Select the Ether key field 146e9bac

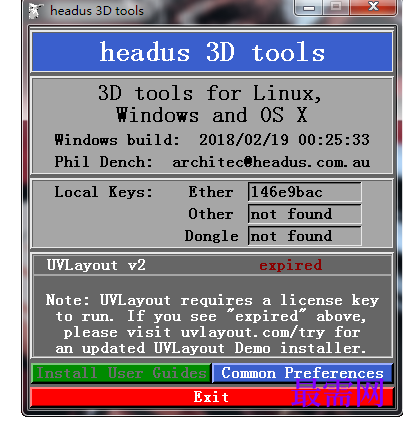click(x=304, y=192)
